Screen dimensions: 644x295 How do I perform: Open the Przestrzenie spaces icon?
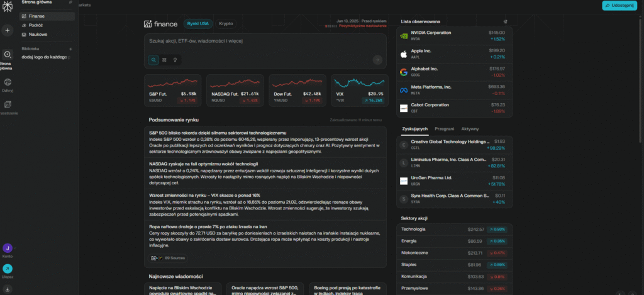click(8, 104)
